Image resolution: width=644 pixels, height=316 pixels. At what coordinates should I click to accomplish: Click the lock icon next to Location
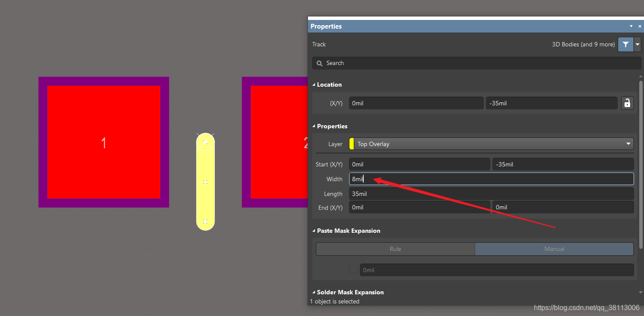pyautogui.click(x=627, y=103)
